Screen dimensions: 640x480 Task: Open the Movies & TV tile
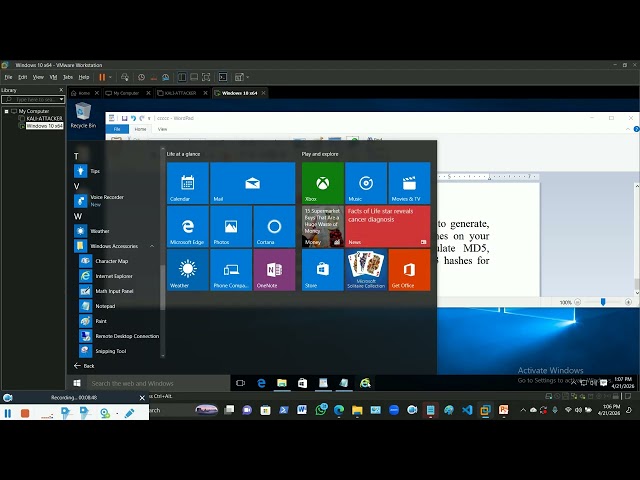click(x=409, y=183)
